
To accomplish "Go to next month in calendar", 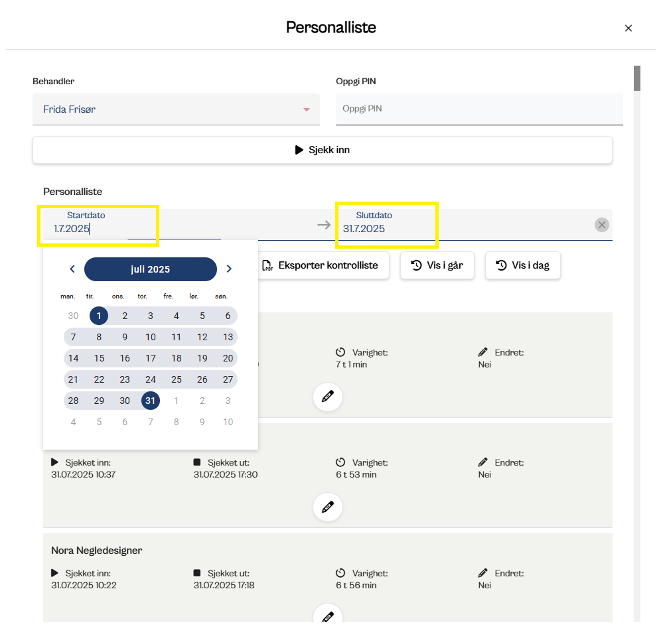I will [x=229, y=269].
